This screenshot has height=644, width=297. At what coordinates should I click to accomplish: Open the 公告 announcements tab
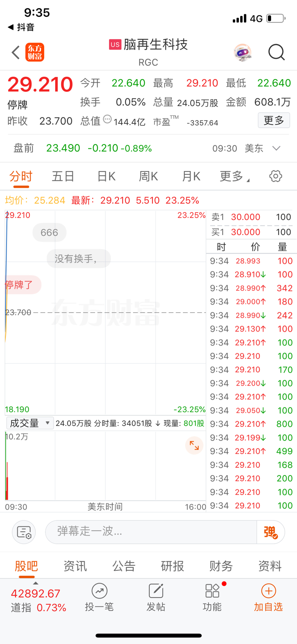(124, 566)
